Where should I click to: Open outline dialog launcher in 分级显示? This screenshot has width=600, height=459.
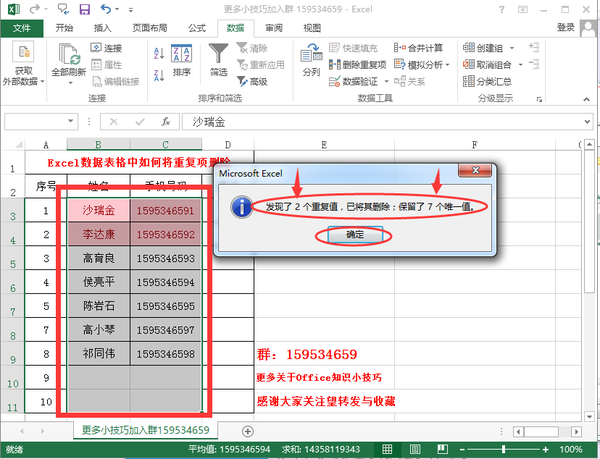point(539,99)
